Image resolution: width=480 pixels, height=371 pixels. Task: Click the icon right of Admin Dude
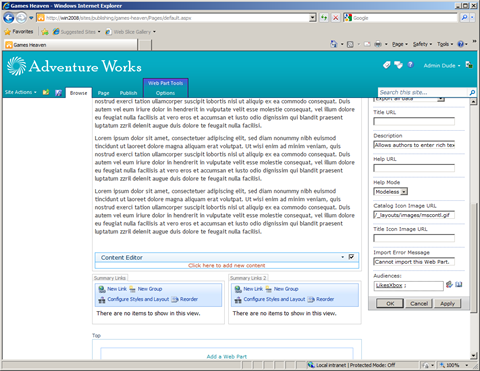point(469,65)
